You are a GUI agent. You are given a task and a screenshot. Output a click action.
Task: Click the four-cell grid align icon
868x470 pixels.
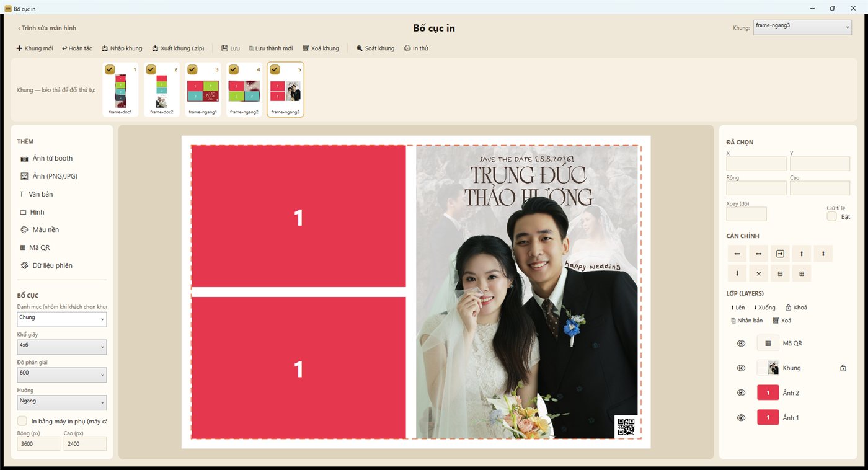[802, 273]
